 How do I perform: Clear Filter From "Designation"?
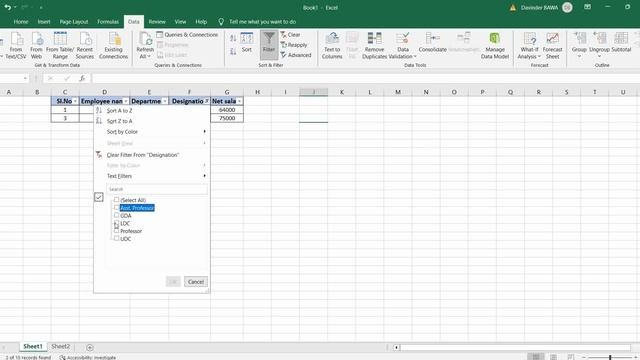[151, 155]
